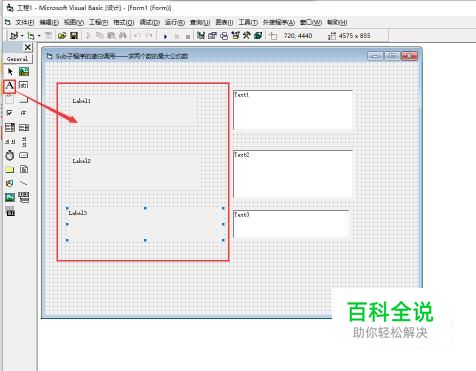Select the TextBox control tool
Image resolution: width=476 pixels, height=371 pixels.
[24, 85]
